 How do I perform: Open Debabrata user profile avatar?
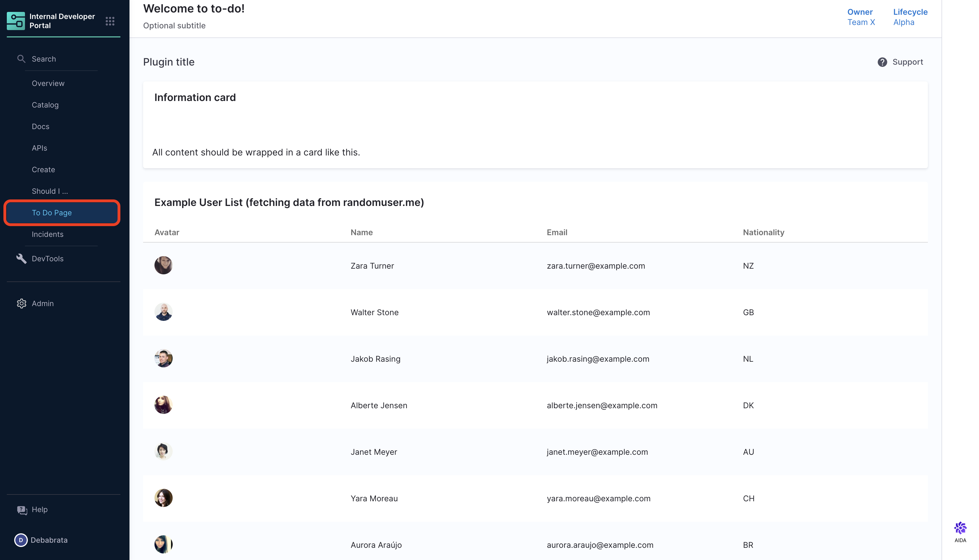point(21,540)
